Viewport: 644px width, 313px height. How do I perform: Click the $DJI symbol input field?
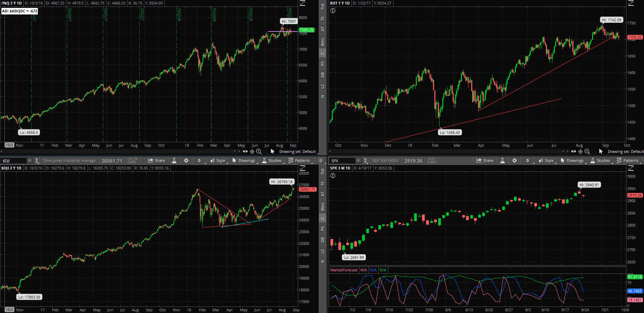(x=14, y=160)
